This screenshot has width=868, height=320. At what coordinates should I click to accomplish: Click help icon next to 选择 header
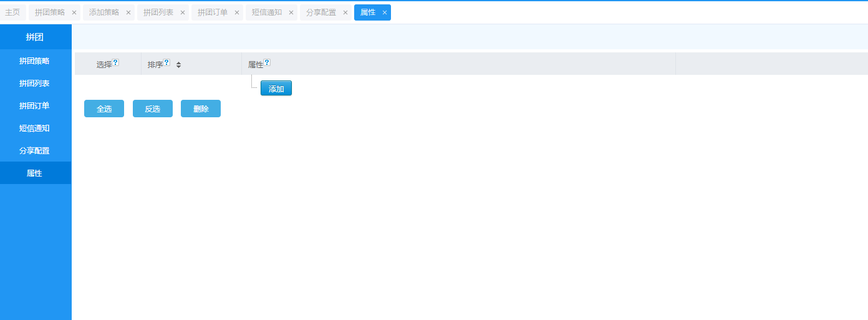[115, 62]
